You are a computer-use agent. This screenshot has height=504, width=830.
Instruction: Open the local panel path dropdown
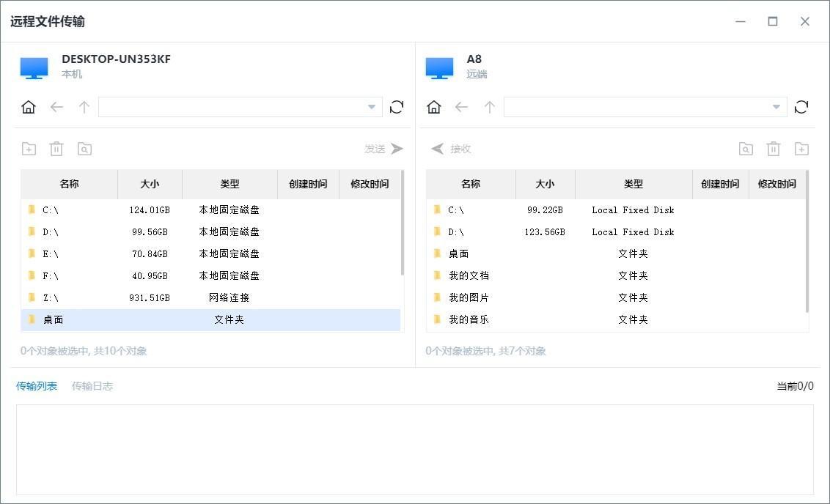372,106
